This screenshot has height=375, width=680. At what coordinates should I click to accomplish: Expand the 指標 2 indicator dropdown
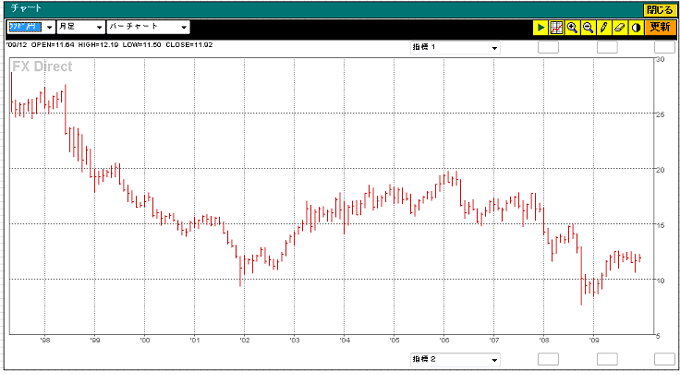click(455, 359)
